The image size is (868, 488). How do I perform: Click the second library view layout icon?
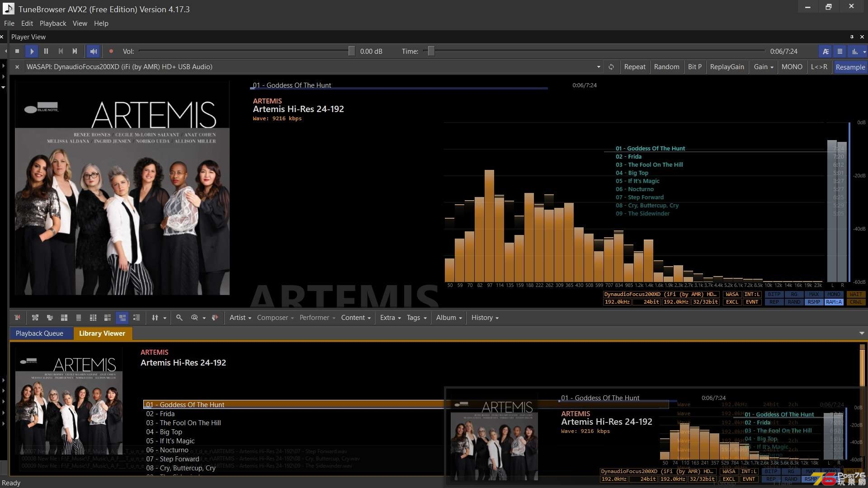50,318
